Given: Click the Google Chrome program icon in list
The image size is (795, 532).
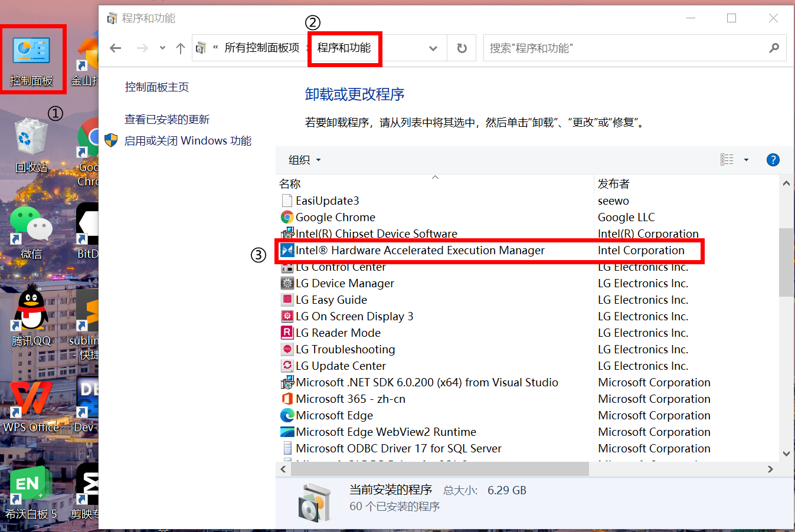Looking at the screenshot, I should click(287, 217).
